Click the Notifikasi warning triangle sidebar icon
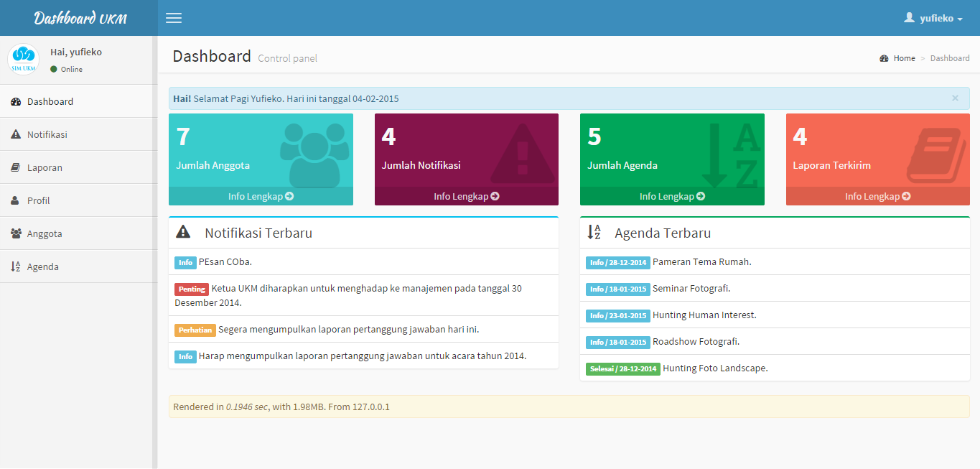The width and height of the screenshot is (980, 469). tap(16, 135)
